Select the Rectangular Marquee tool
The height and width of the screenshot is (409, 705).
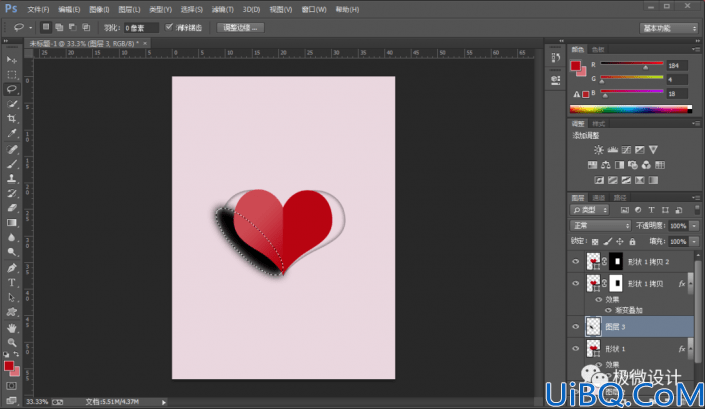(x=12, y=75)
